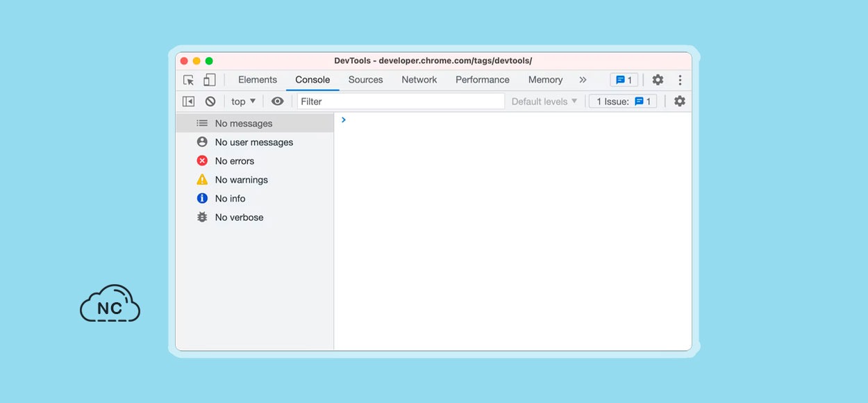Screen dimensions: 868x403
Task: Click the yellow warning triangle icon
Action: coord(202,179)
